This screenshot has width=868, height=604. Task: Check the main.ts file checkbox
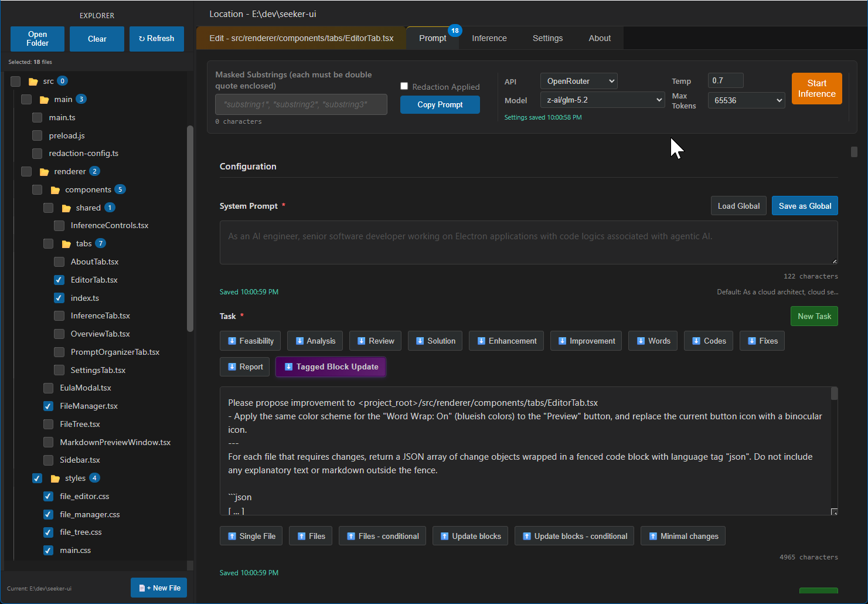pos(38,118)
